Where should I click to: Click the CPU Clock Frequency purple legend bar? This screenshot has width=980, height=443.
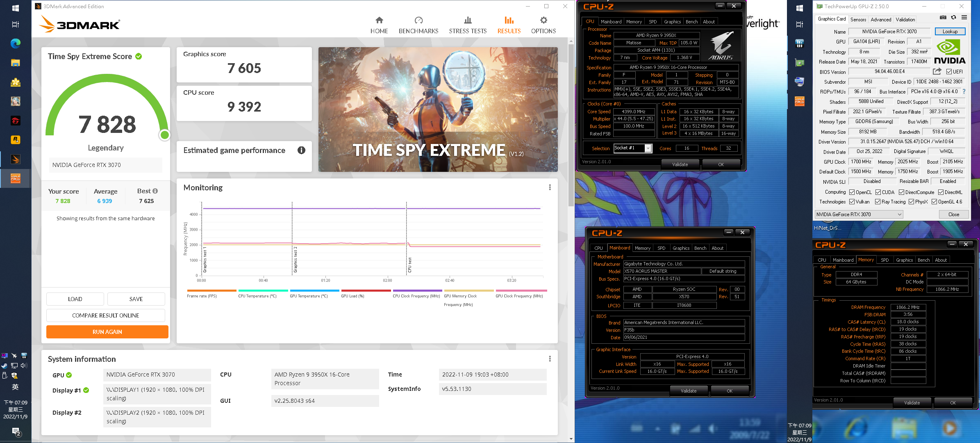[417, 291]
